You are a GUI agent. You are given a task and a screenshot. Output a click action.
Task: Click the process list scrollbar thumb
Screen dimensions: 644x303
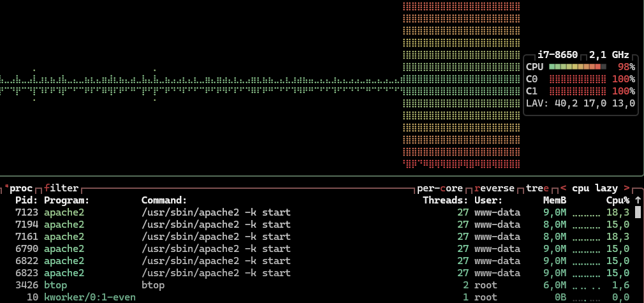[637, 212]
